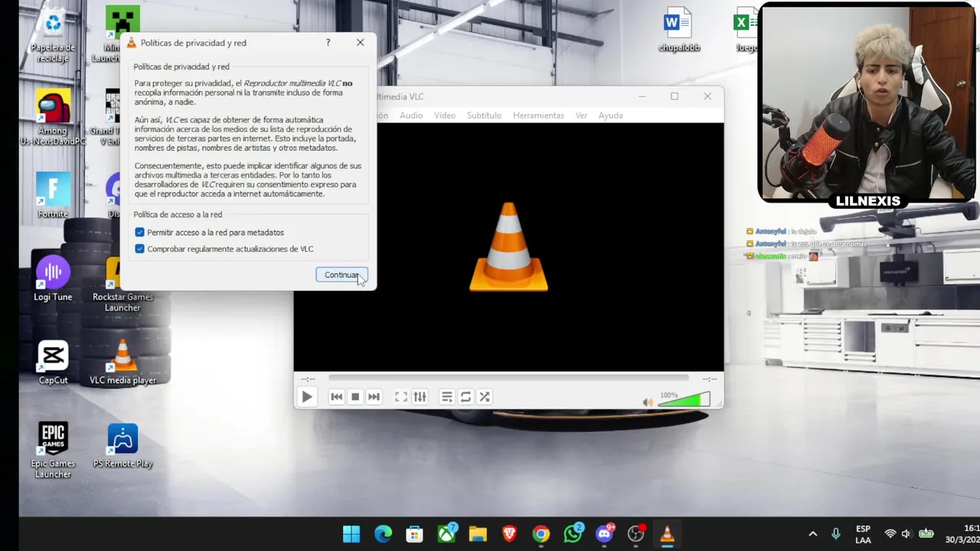Screen dimensions: 980x551
Task: Select the PS Remote Play desktop icon
Action: (122, 446)
